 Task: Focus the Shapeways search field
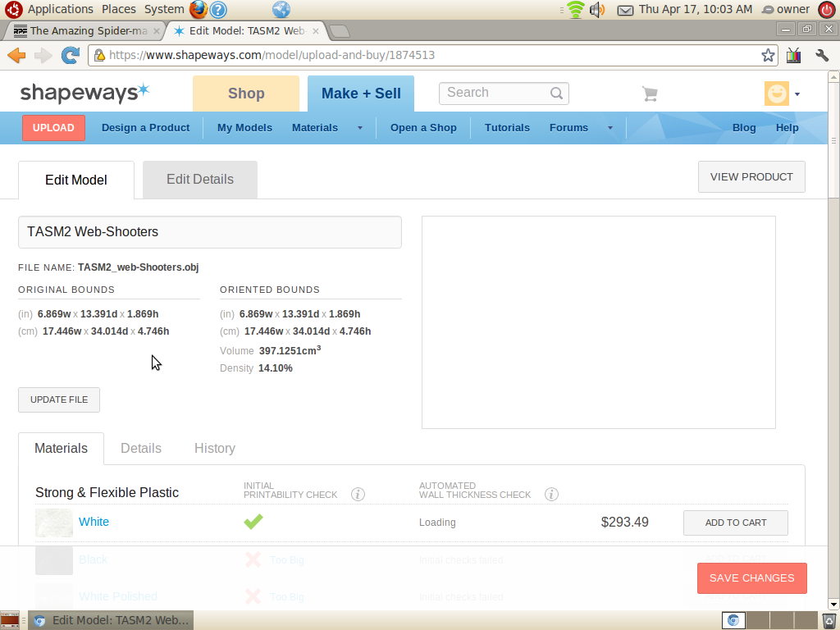(x=504, y=94)
